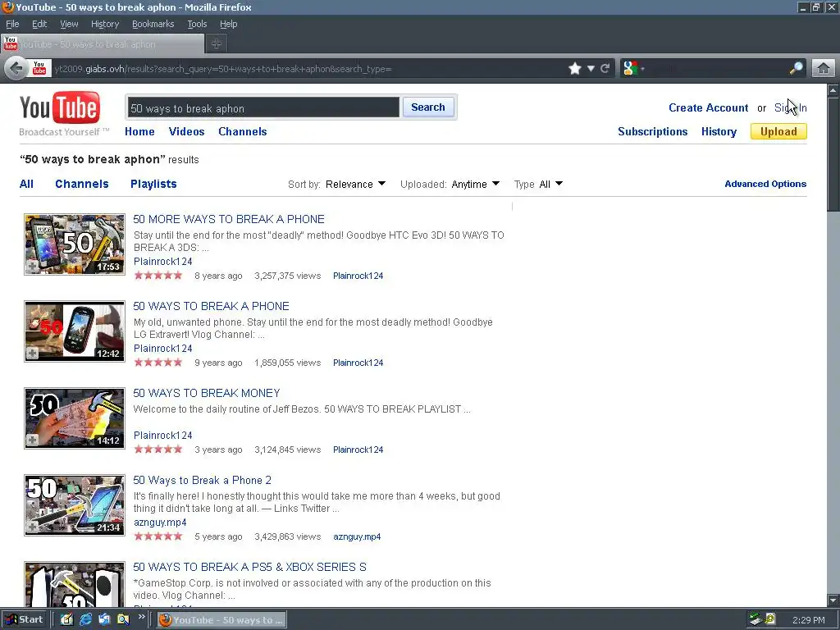Click the yellow Upload button
This screenshot has height=630, width=840.
point(778,131)
